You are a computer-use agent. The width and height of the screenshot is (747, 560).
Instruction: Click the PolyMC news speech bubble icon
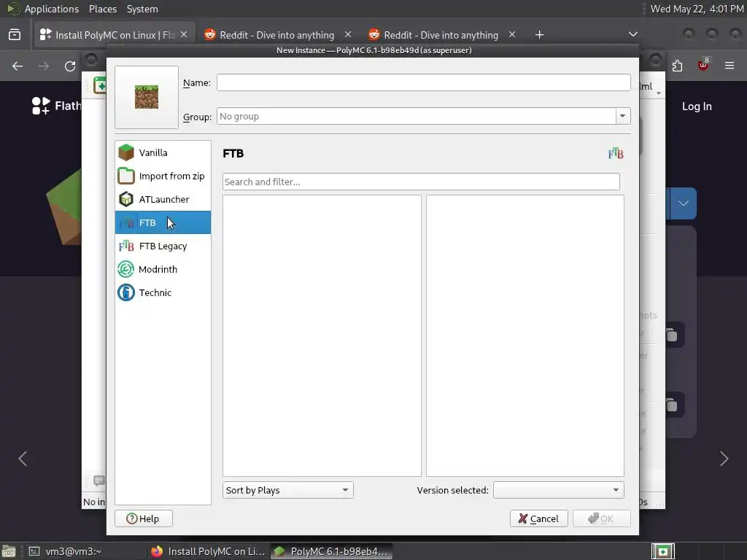tap(99, 481)
